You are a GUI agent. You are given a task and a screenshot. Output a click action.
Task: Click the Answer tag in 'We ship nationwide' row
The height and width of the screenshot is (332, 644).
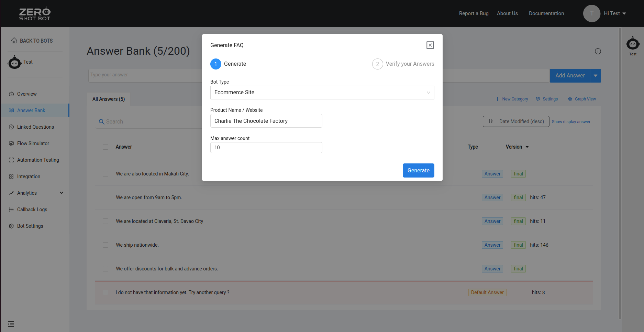click(x=492, y=245)
